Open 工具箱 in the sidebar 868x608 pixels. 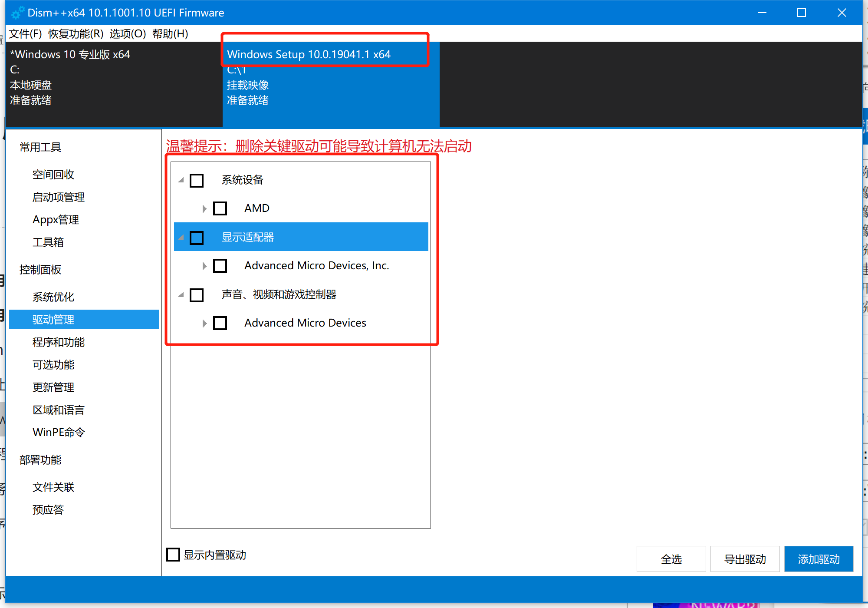pos(48,242)
